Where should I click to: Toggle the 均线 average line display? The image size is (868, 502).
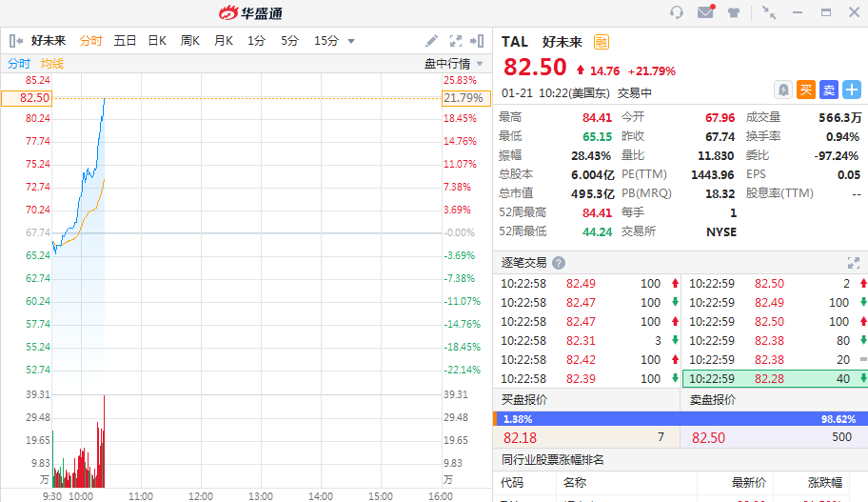(51, 64)
